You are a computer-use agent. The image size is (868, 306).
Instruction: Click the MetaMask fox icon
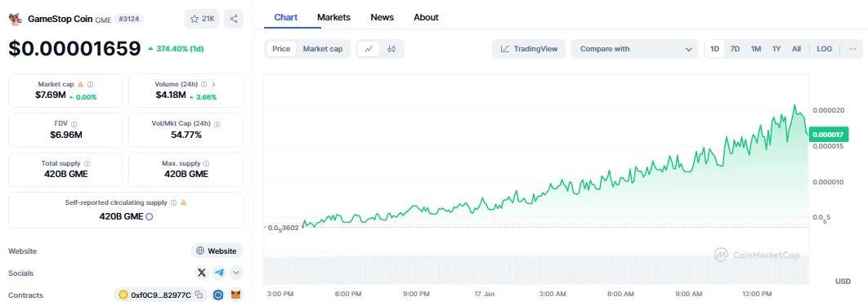coord(236,295)
